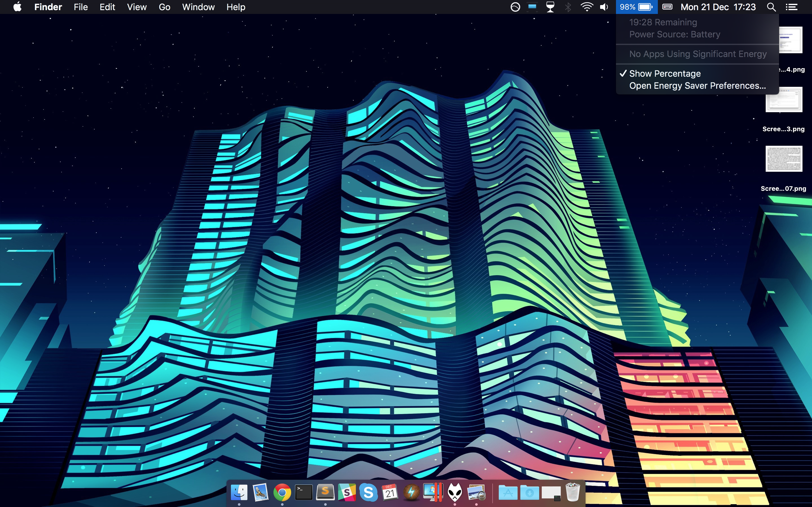Open the Trash in the Dock
This screenshot has width=812, height=507.
pyautogui.click(x=573, y=492)
